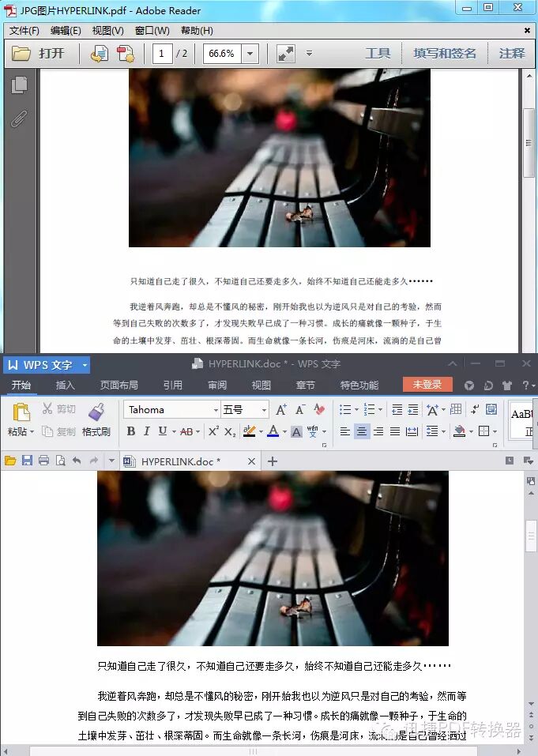Show attachments paperclip panel in Adobe Reader

19,118
